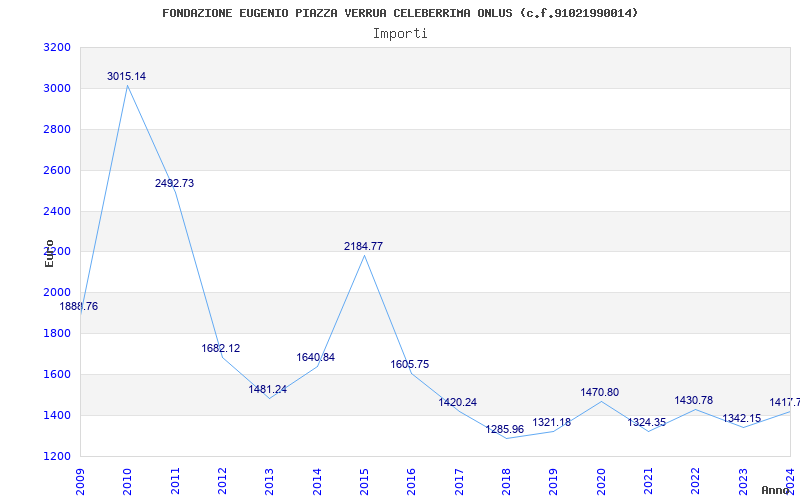Click the y-axis value 1200
This screenshot has width=800, height=500.
click(56, 456)
